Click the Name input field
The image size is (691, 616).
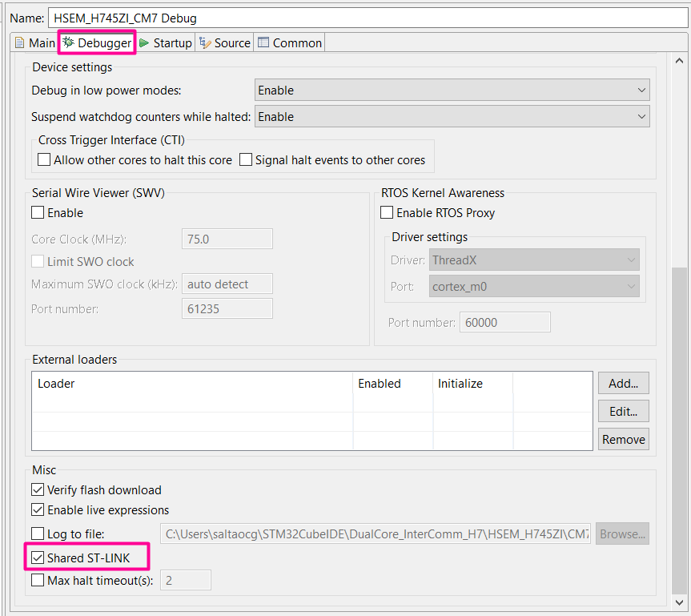pyautogui.click(x=368, y=18)
